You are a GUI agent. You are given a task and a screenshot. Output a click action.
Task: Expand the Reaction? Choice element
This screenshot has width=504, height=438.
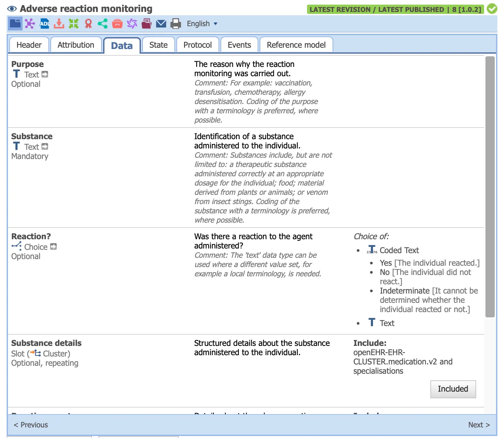[53, 246]
